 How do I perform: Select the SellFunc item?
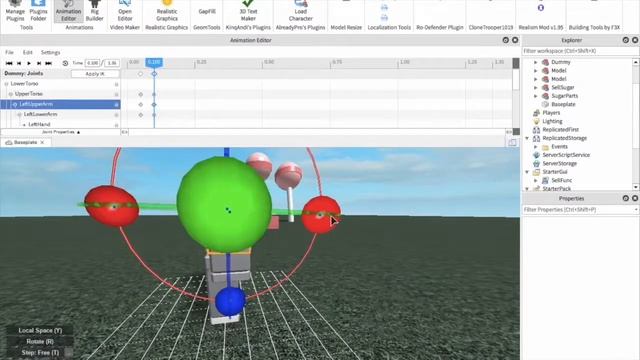(561, 180)
